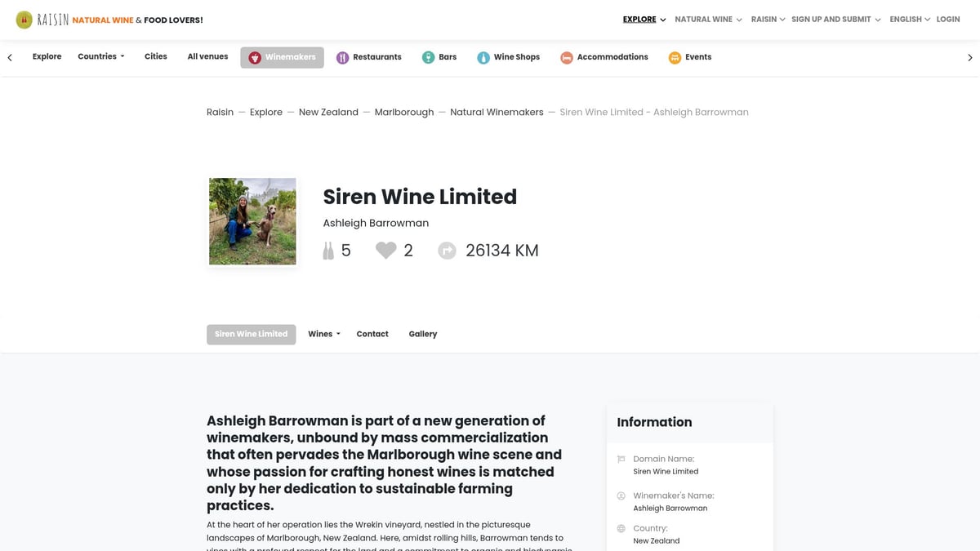This screenshot has width=980, height=551.
Task: Select the Contact tab
Action: (x=372, y=334)
